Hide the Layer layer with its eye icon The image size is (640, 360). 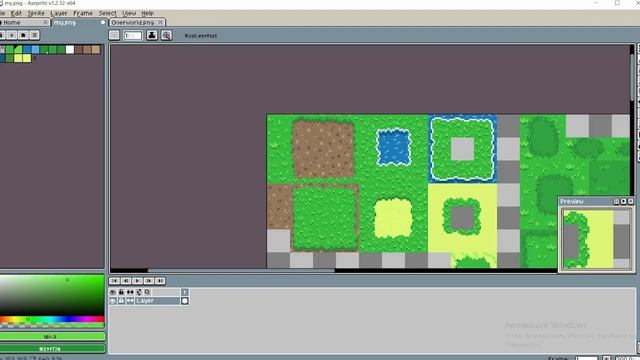tap(113, 301)
